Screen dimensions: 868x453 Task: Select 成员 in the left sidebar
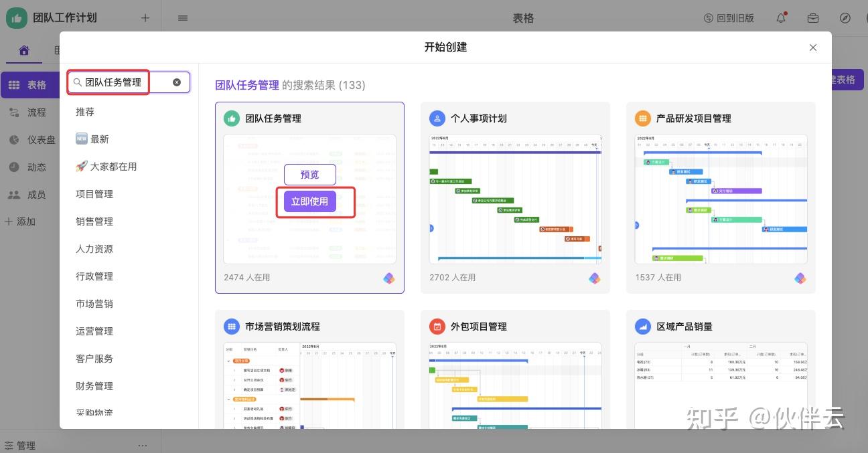28,195
